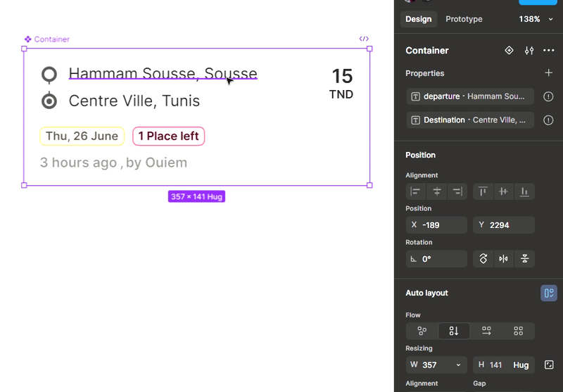The width and height of the screenshot is (563, 392).
Task: Rotate 90 degrees icon
Action: pos(483,259)
